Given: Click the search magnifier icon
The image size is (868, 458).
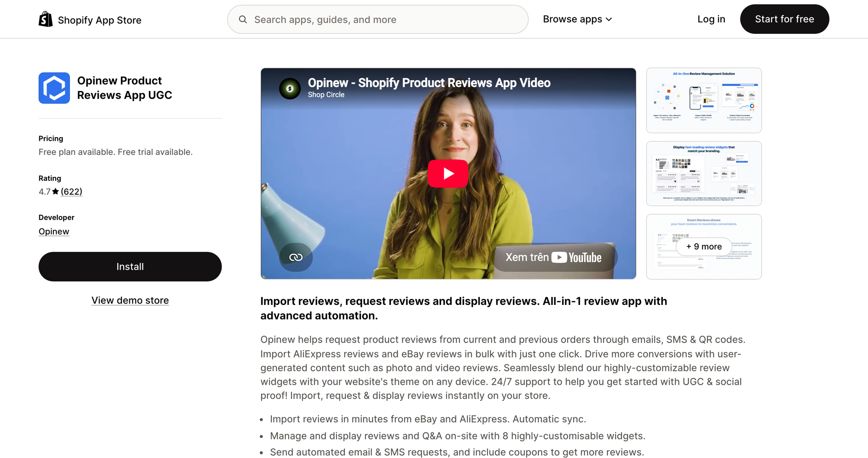Looking at the screenshot, I should pyautogui.click(x=243, y=20).
